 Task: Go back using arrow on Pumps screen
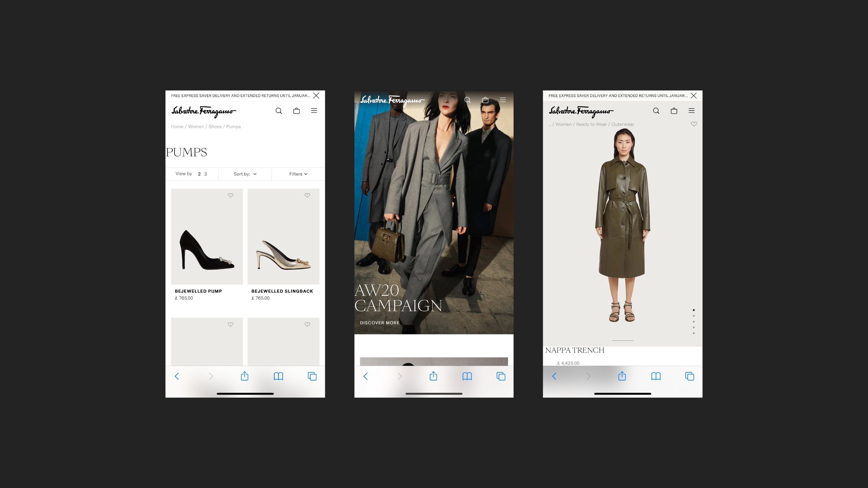(177, 376)
